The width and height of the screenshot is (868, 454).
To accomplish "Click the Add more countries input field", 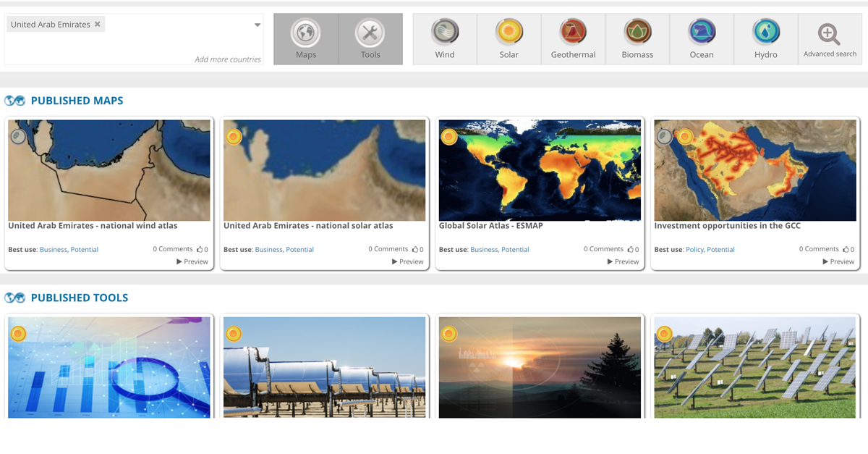I will [227, 59].
